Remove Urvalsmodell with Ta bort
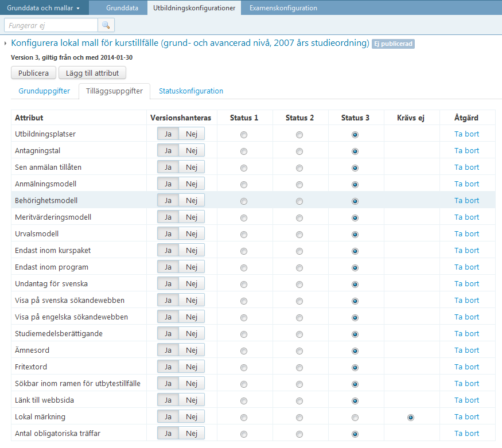The height and width of the screenshot is (448, 502). point(466,234)
